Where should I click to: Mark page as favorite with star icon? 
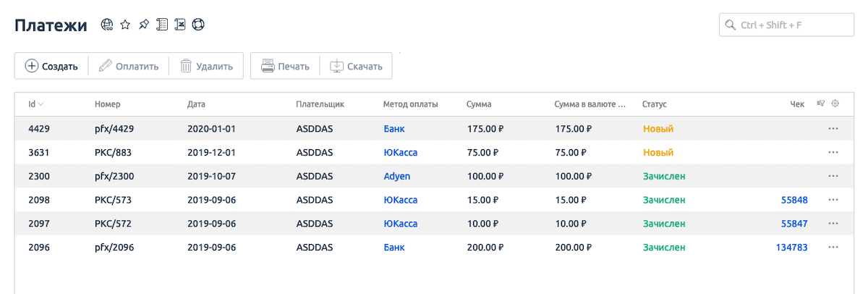[x=125, y=25]
